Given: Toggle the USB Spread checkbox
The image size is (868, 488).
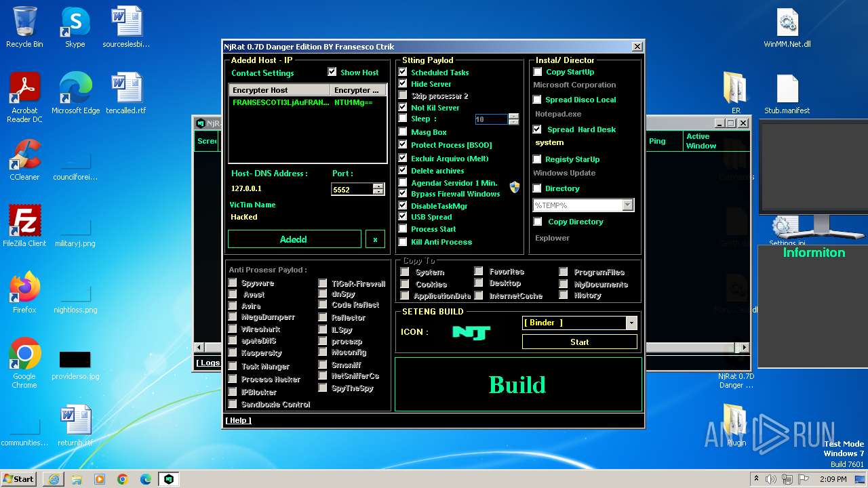Looking at the screenshot, I should pos(403,217).
